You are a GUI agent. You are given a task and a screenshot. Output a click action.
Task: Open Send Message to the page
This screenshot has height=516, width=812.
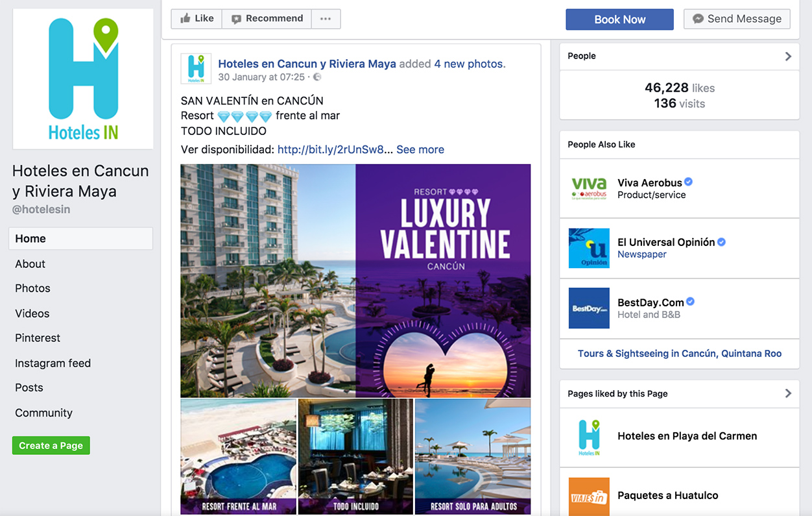(737, 19)
